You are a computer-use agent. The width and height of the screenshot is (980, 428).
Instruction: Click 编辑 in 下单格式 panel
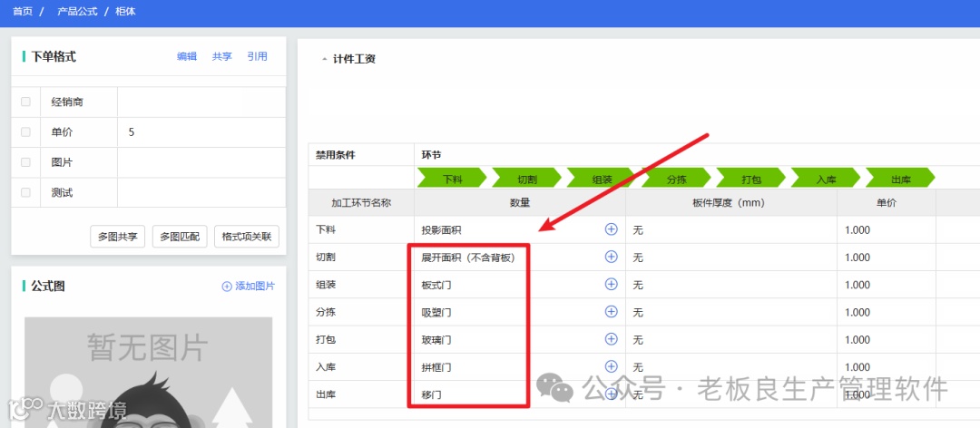[187, 56]
